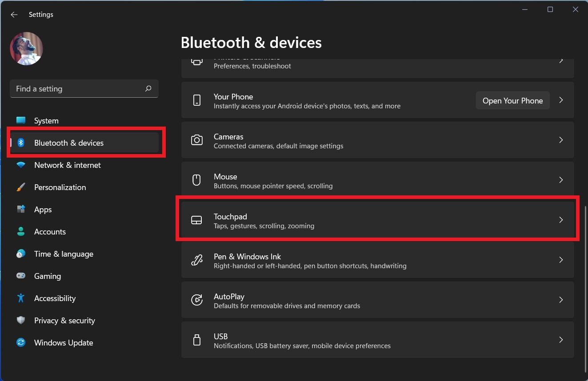Open the Network & internet section

67,165
